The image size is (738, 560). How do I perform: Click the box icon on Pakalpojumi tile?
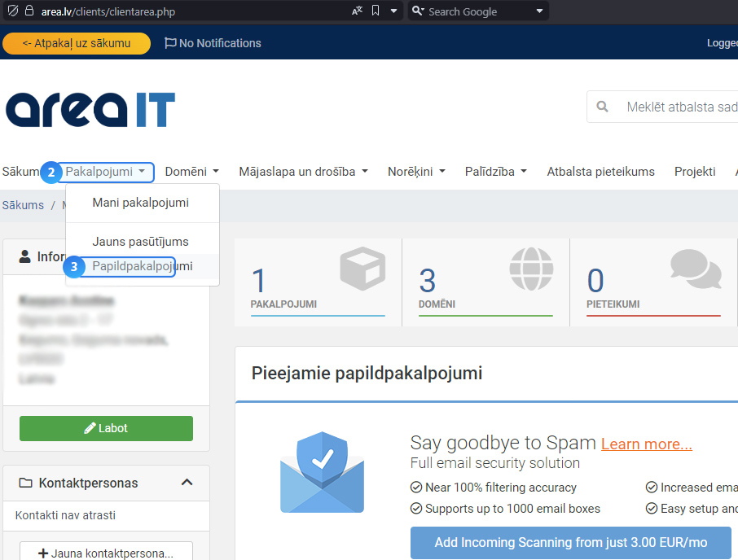click(362, 269)
